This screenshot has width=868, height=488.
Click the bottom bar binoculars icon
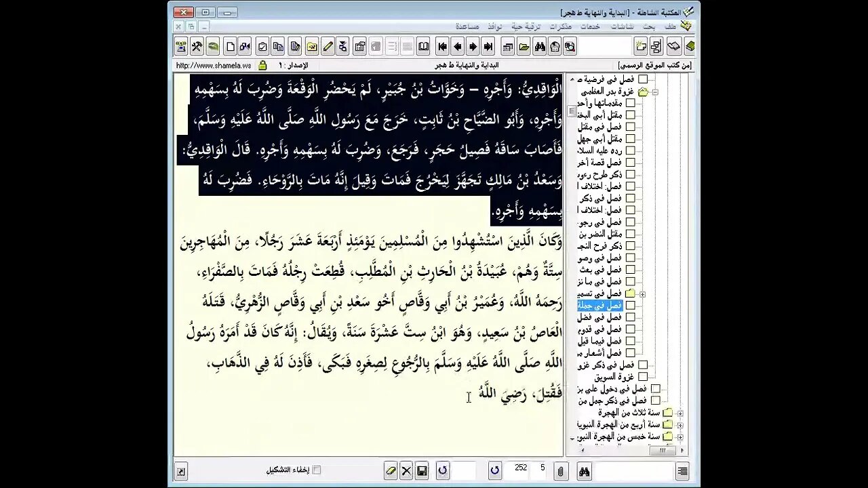tap(584, 471)
